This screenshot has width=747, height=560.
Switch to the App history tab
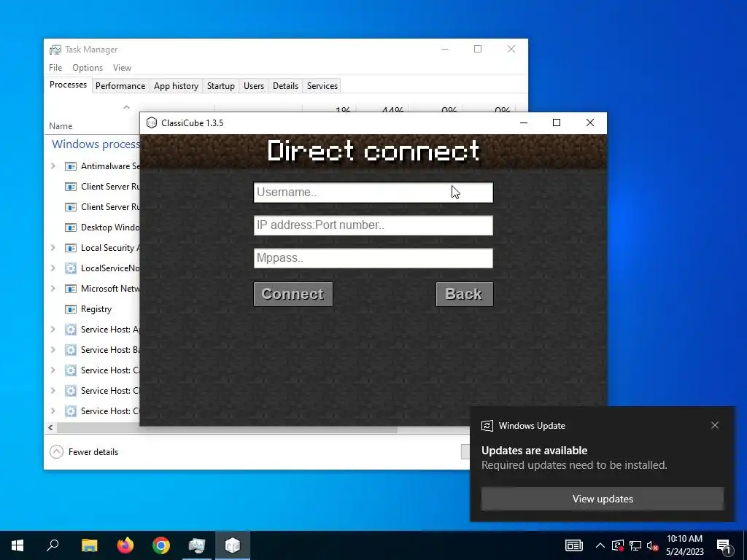coord(176,86)
